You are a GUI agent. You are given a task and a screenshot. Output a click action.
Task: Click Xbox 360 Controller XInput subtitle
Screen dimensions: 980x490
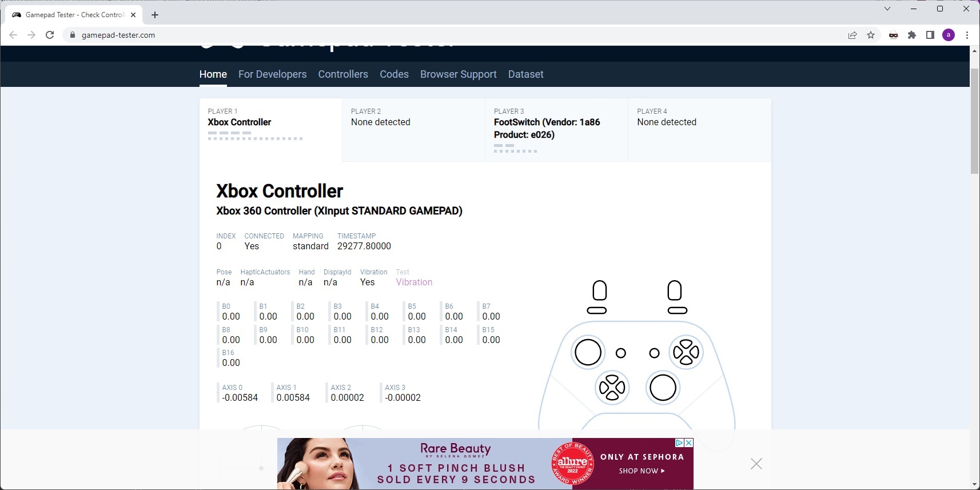339,211
